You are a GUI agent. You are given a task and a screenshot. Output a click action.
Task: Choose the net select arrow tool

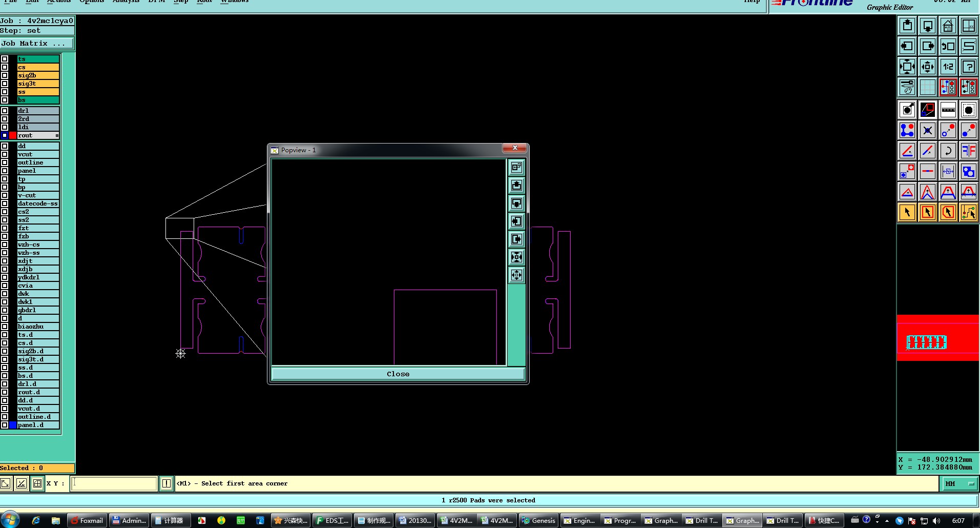(x=969, y=212)
